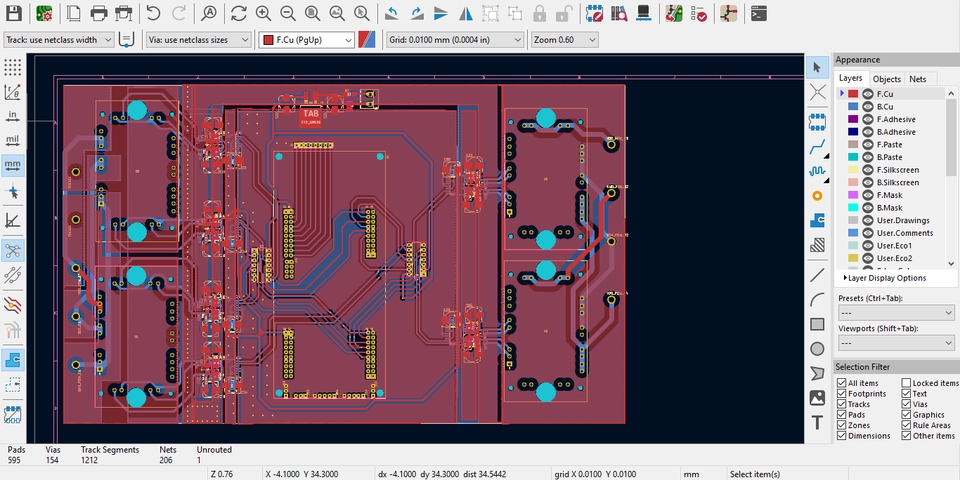Uncheck the Rule Areas checkbox
Viewport: 960px width, 480px height.
click(906, 425)
